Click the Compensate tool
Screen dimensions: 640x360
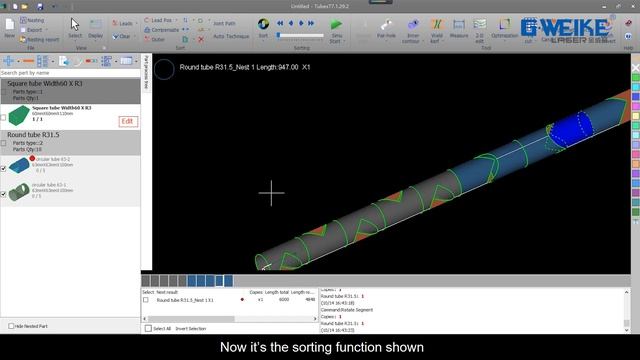click(x=161, y=30)
